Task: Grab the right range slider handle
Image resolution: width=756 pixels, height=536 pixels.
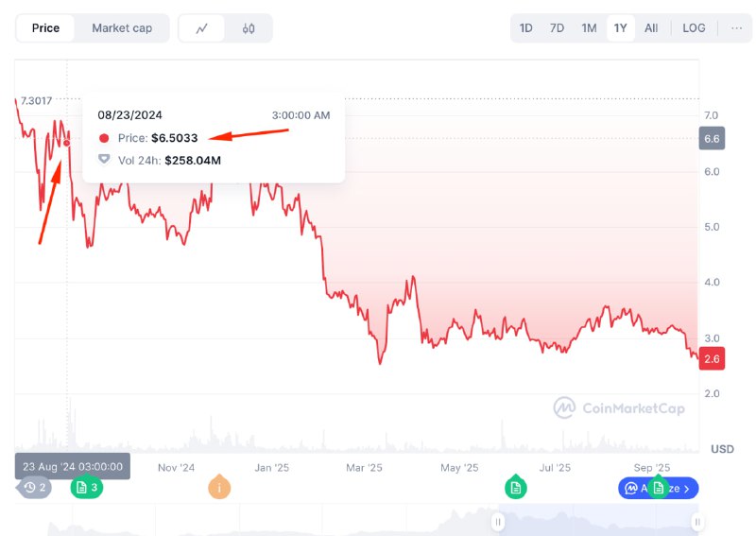Action: click(x=697, y=521)
